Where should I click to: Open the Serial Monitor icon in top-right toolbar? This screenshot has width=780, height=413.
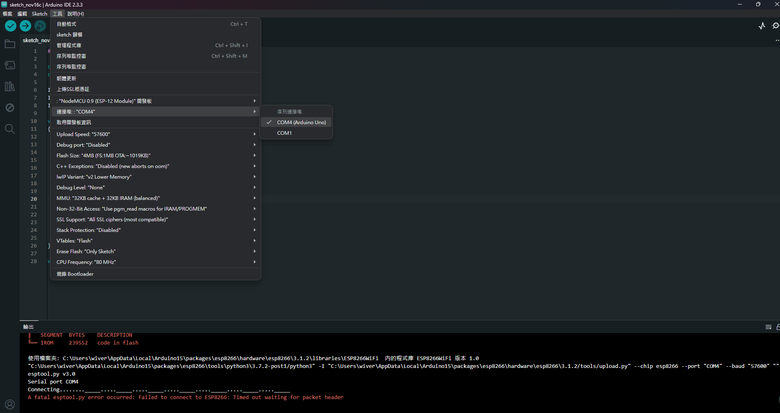(x=776, y=26)
